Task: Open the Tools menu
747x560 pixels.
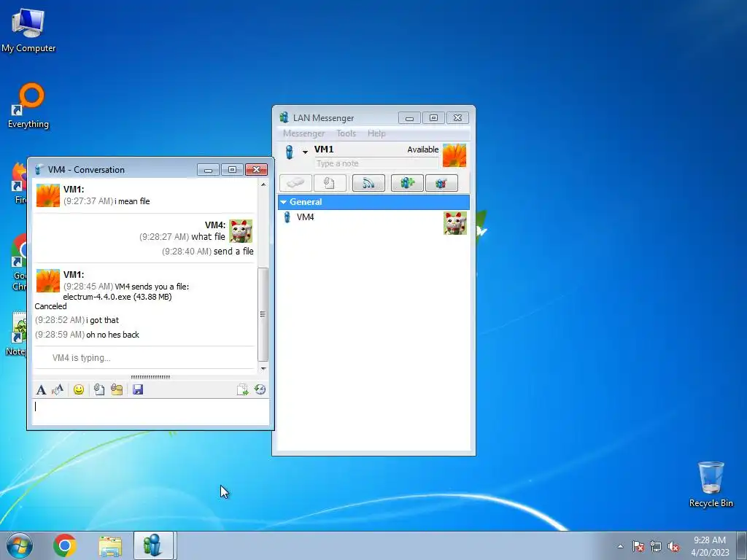Action: tap(347, 133)
